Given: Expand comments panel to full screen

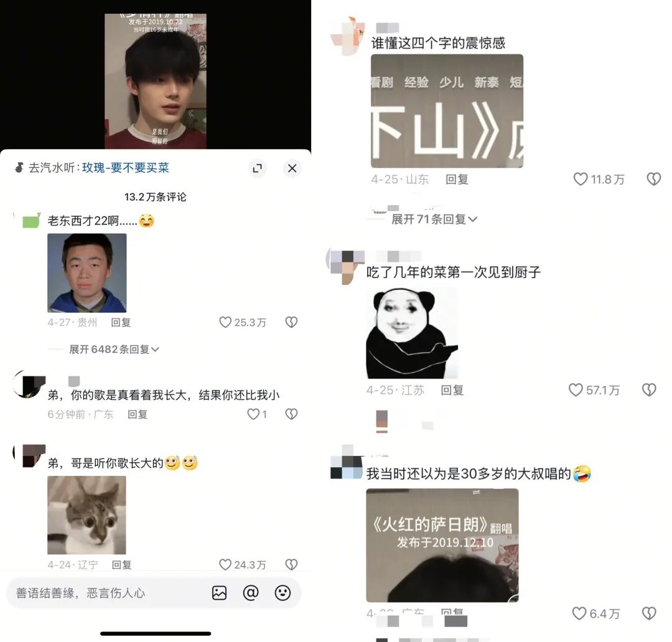Looking at the screenshot, I should point(257,169).
